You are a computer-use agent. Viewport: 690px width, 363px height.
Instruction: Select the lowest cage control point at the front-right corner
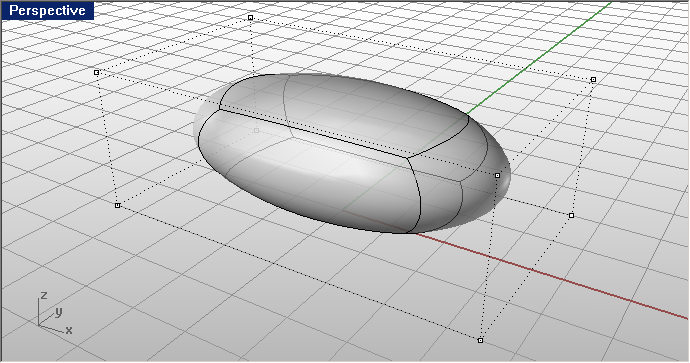click(481, 340)
